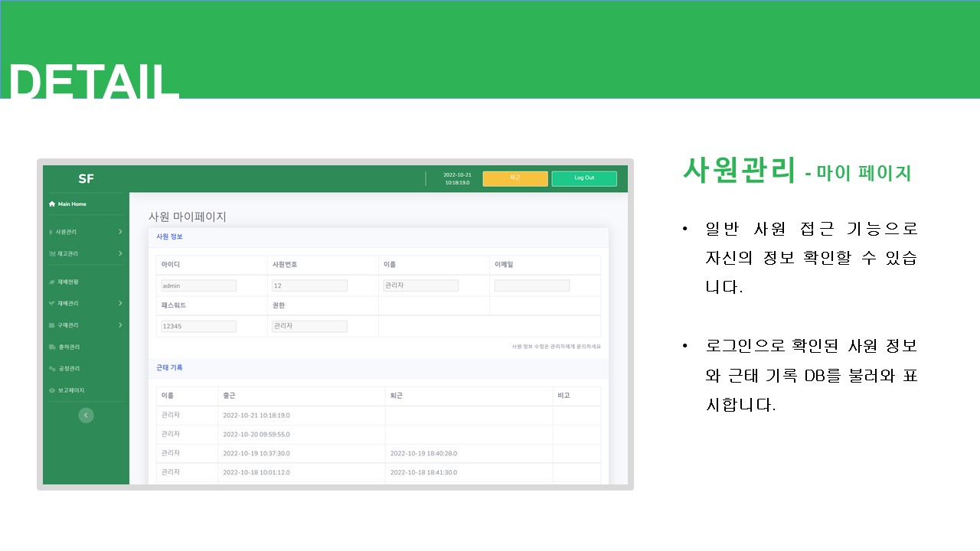The height and width of the screenshot is (551, 980).
Task: Click check-out time 2022-10-18 18:41:30.0
Action: point(423,473)
